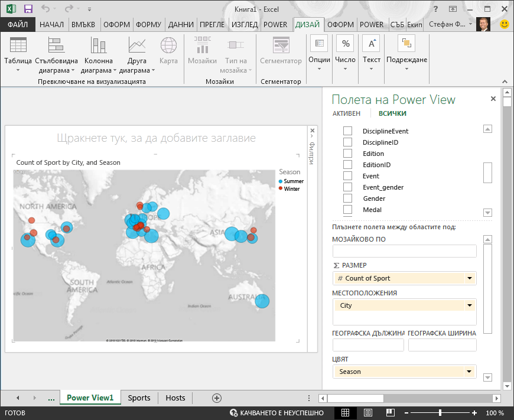Screen dimensions: 514x420
Task: Click the save disk icon
Action: click(x=28, y=9)
